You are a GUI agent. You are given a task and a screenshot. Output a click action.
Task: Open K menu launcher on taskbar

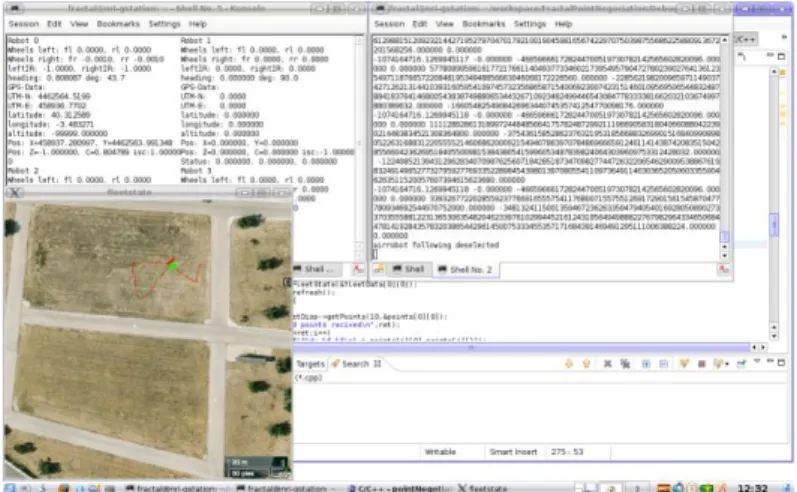tap(9, 487)
